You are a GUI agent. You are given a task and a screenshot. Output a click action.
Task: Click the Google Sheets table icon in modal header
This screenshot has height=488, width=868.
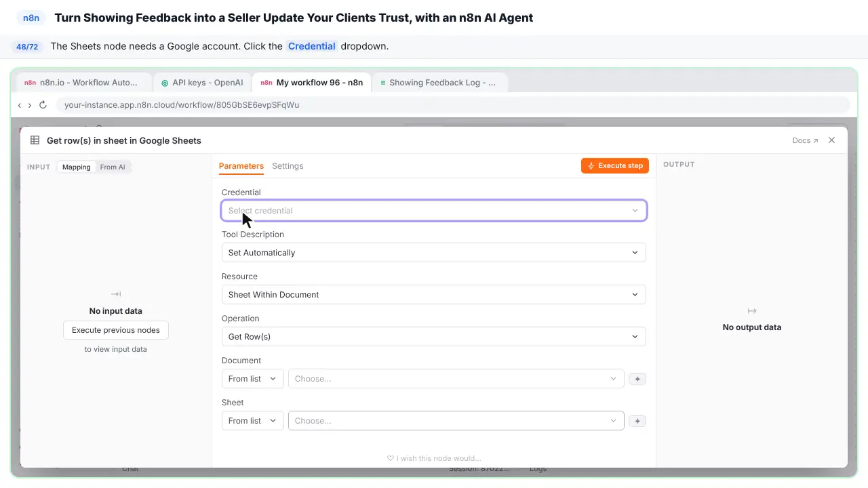tap(35, 140)
